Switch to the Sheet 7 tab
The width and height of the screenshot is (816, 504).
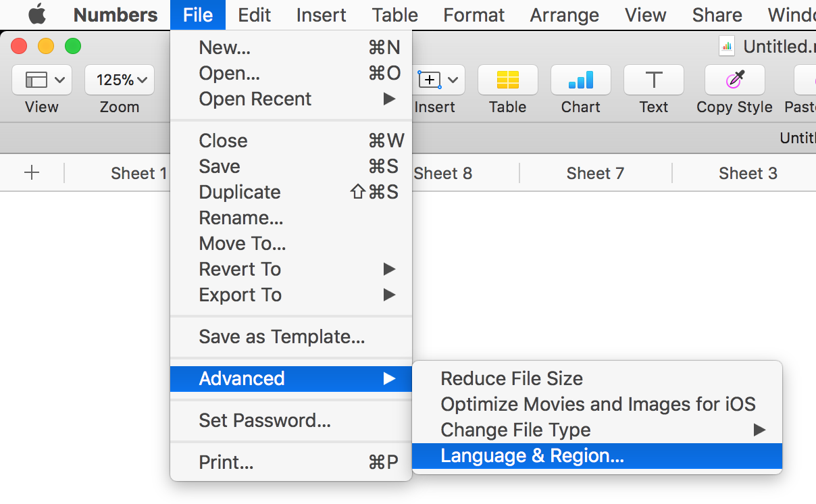coord(595,174)
